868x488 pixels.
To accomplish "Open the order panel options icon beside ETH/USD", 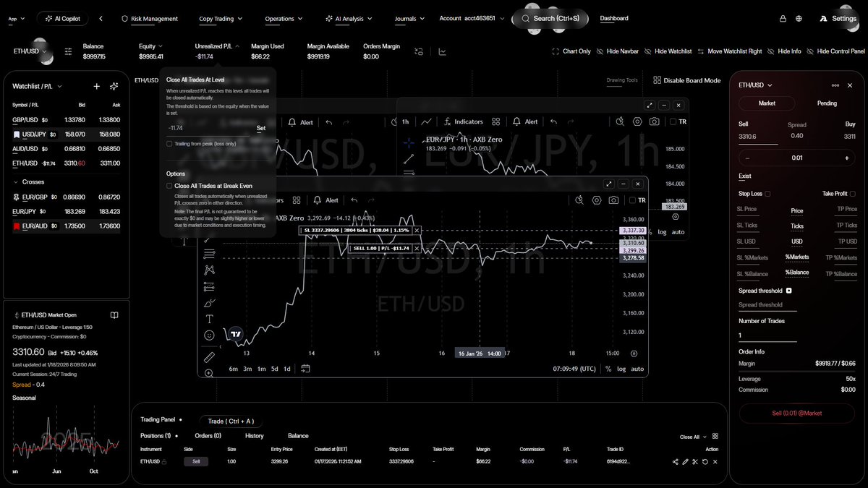I will (835, 85).
